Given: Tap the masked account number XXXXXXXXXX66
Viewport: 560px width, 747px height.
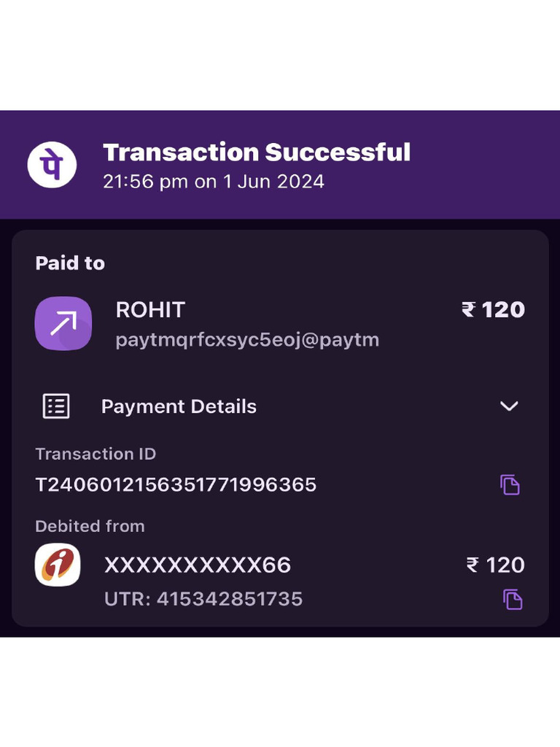Looking at the screenshot, I should point(198,565).
